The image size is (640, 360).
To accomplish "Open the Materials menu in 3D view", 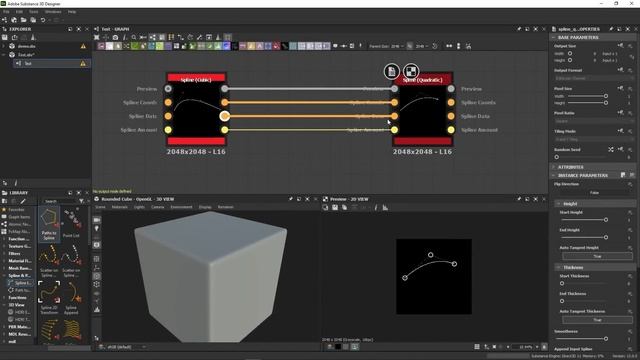I will point(120,207).
